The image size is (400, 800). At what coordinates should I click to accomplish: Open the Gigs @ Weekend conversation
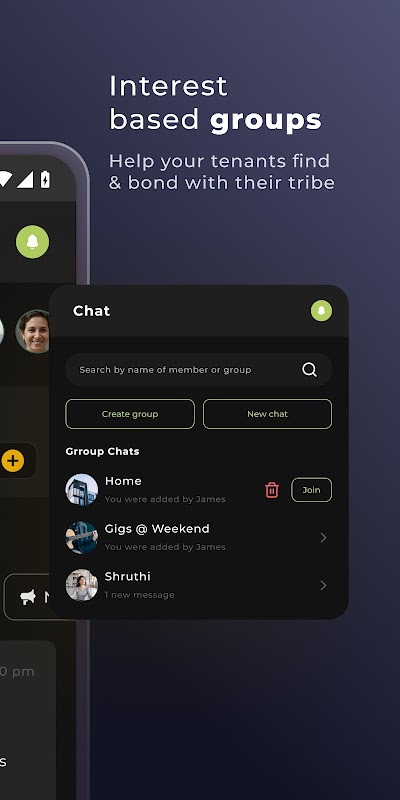point(198,538)
